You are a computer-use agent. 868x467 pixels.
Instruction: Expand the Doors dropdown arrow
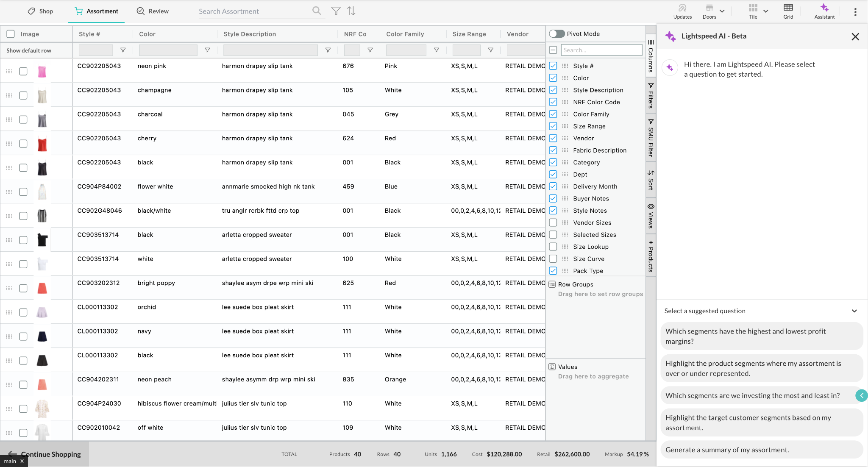[722, 11]
